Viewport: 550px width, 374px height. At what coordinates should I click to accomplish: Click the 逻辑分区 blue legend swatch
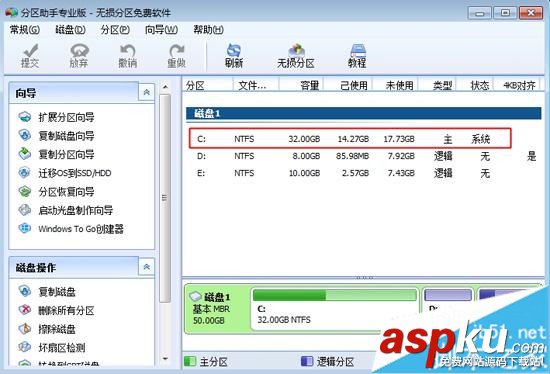coord(307,361)
